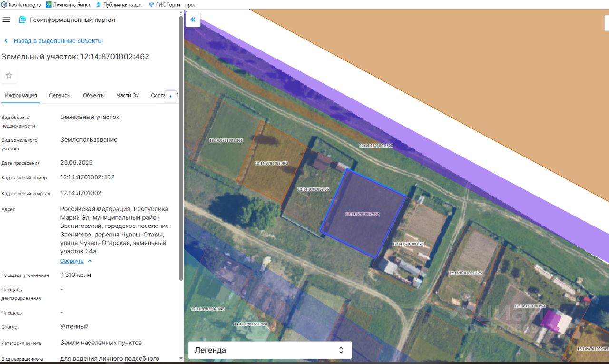Image resolution: width=609 pixels, height=364 pixels.
Task: Click the Свернуть link under address
Action: point(72,261)
